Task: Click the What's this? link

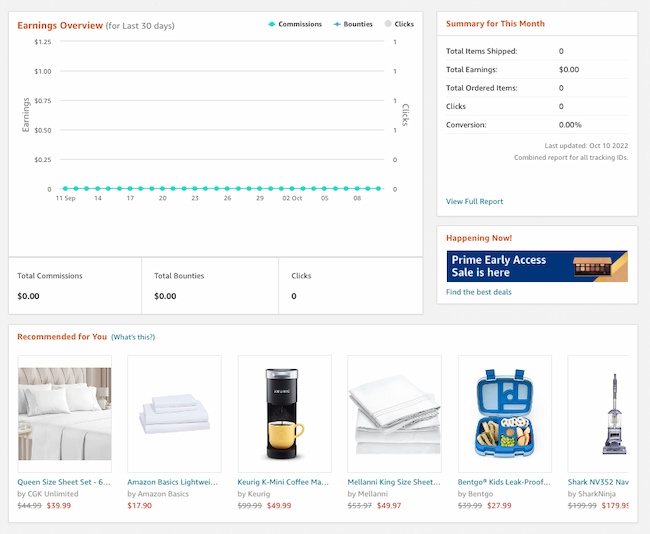Action: coord(133,337)
